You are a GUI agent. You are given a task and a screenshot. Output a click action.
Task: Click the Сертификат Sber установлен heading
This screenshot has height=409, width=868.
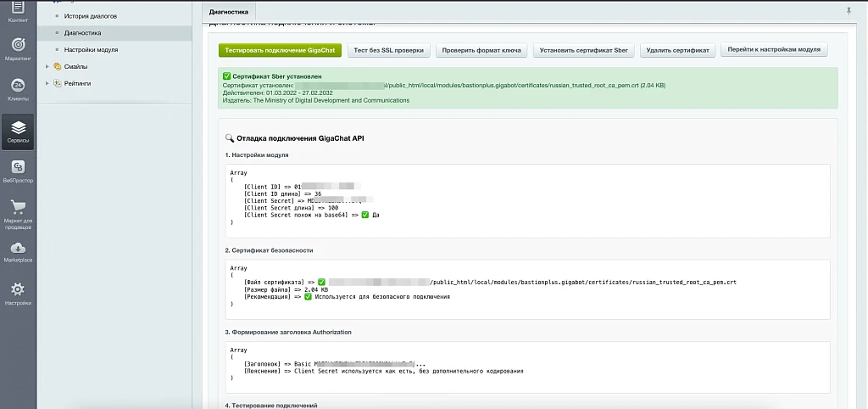click(272, 76)
